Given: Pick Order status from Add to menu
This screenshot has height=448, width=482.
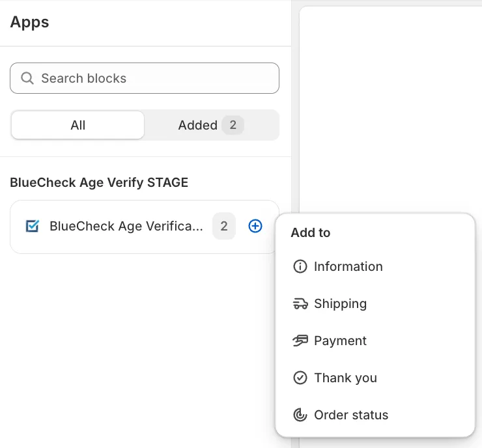Looking at the screenshot, I should [375, 415].
